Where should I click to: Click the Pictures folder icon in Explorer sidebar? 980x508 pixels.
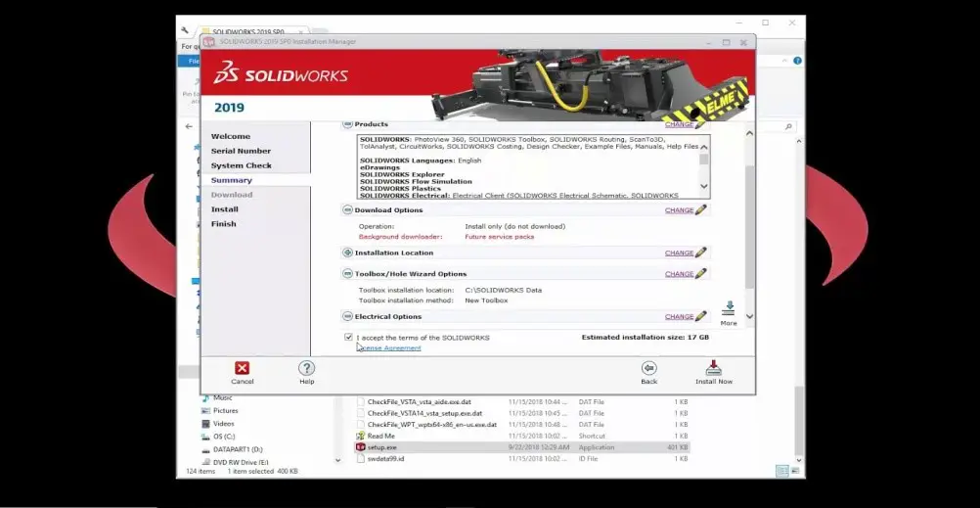(205, 410)
